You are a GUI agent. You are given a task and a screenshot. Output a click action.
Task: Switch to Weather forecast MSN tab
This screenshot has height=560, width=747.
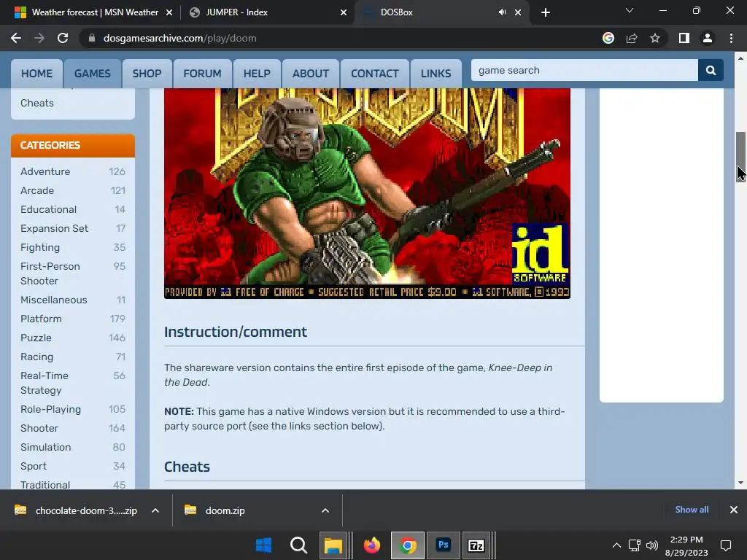(x=95, y=12)
